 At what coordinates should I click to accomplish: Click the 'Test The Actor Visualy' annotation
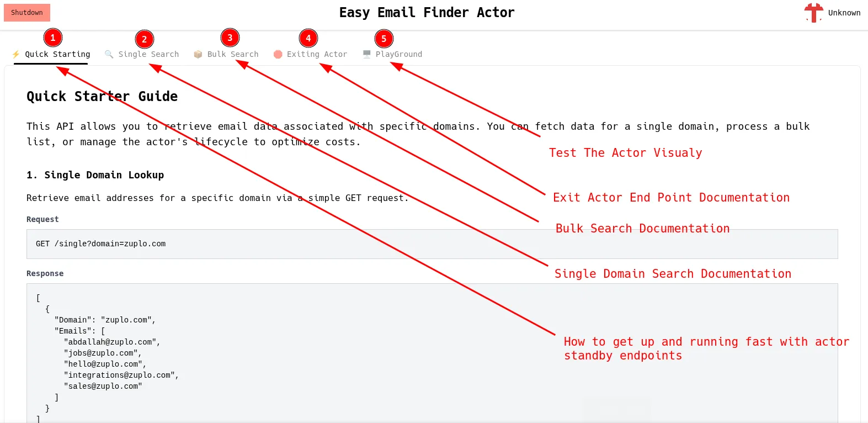[625, 152]
